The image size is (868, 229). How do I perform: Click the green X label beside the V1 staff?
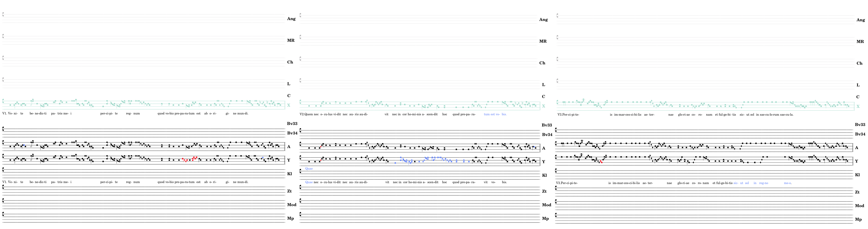click(x=288, y=105)
